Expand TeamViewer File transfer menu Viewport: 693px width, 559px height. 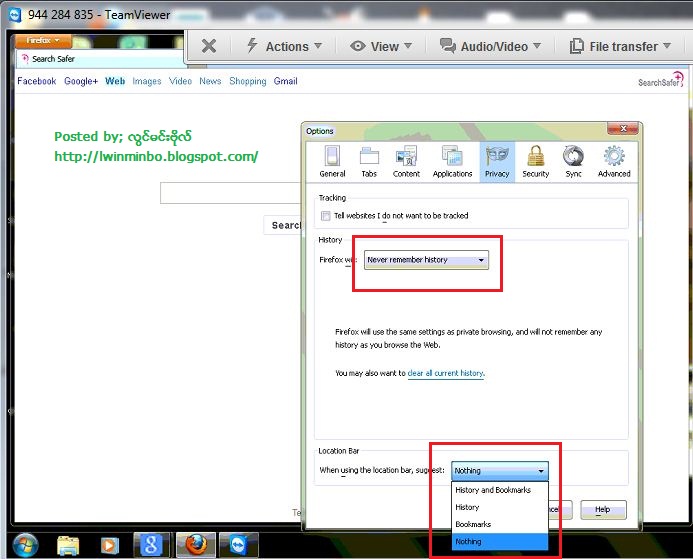click(x=620, y=46)
